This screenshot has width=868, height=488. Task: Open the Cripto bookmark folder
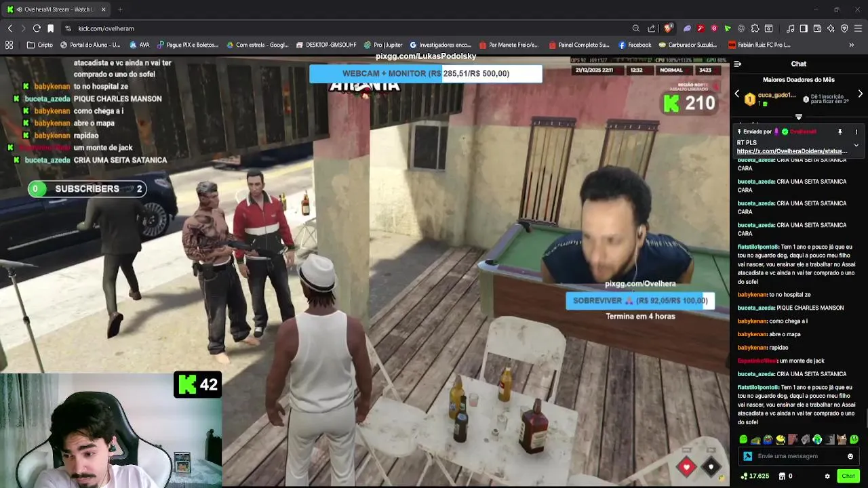pos(40,45)
